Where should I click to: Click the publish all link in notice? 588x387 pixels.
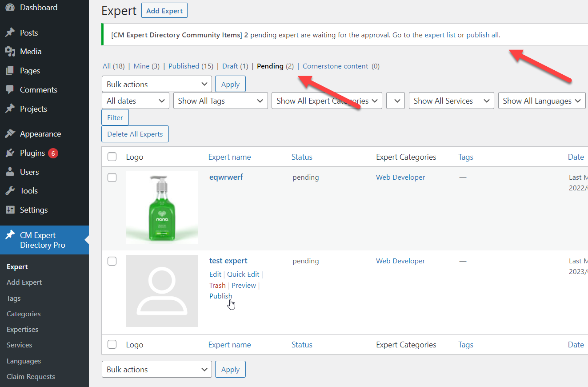pyautogui.click(x=482, y=35)
